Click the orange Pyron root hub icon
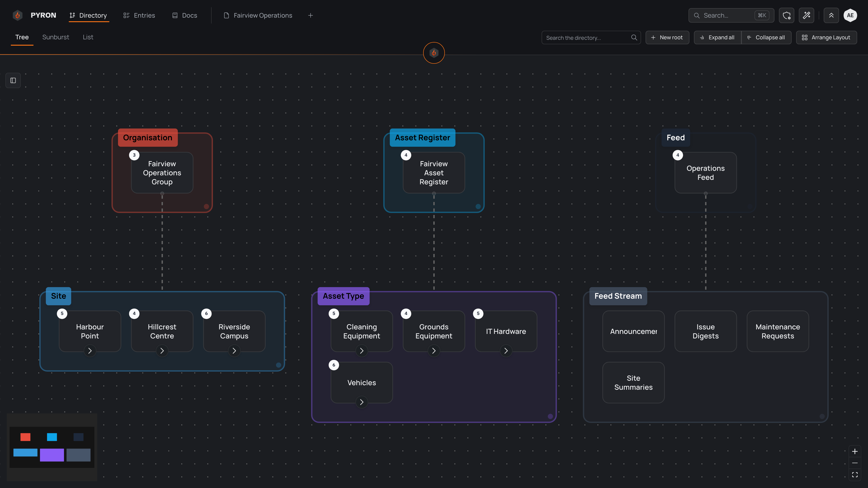This screenshot has width=868, height=488. point(434,53)
